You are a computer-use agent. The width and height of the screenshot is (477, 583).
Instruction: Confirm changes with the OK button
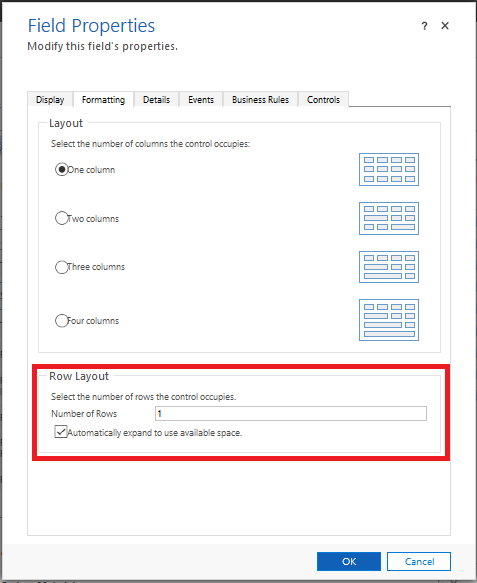click(x=349, y=561)
